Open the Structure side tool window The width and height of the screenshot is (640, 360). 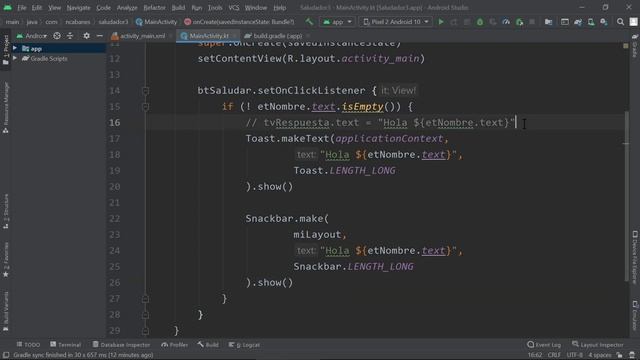6,211
